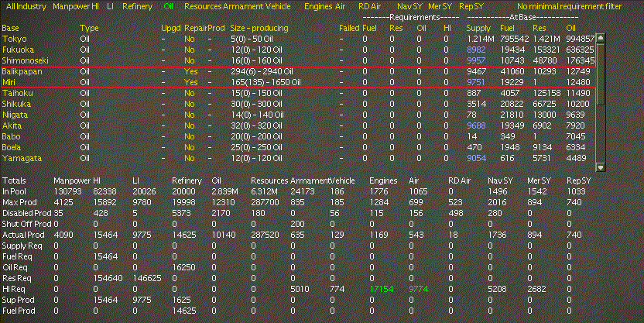Filter the list by Manpower

(x=72, y=6)
